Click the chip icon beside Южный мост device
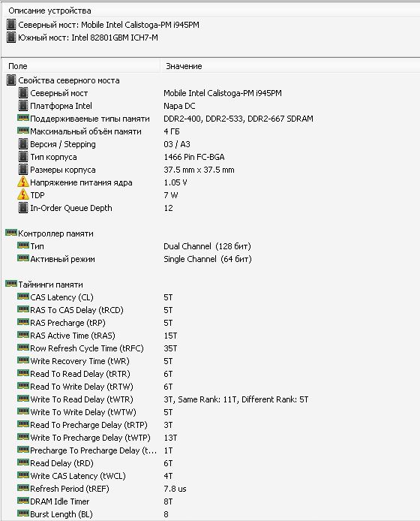Screen dimensions: 420x521 [x=11, y=38]
